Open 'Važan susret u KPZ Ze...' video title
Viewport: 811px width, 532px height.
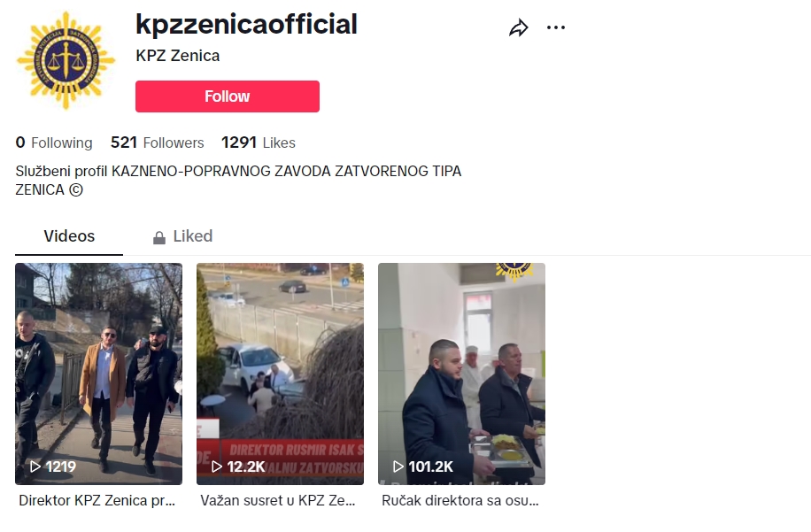(278, 500)
